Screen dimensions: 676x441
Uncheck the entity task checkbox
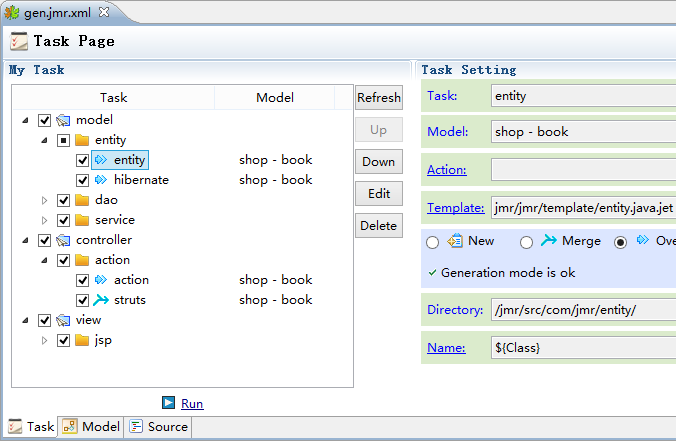tap(82, 160)
